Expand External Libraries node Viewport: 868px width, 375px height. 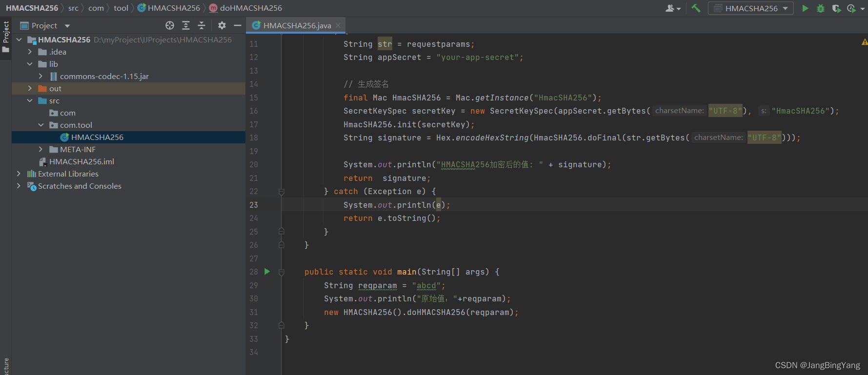tap(19, 174)
